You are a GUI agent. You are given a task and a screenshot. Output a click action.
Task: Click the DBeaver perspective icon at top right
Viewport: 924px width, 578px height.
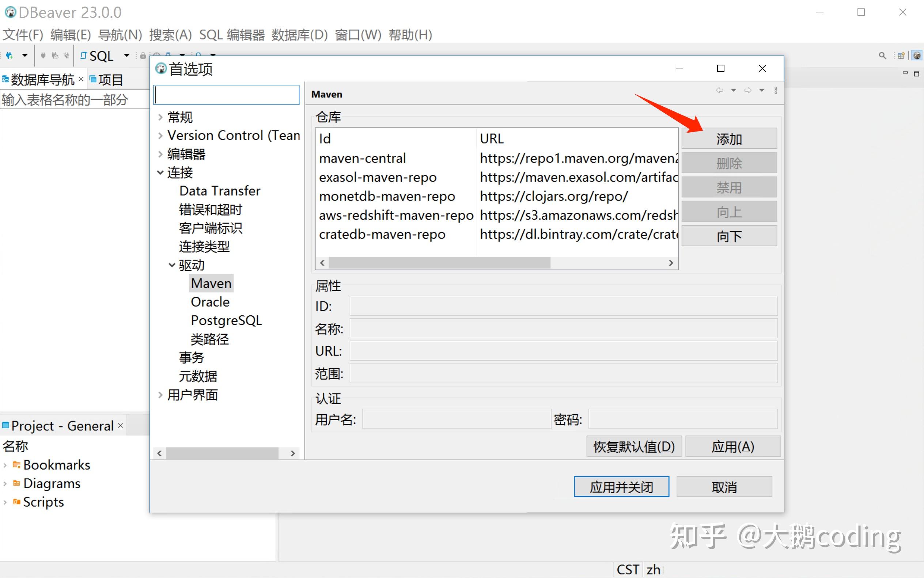917,56
